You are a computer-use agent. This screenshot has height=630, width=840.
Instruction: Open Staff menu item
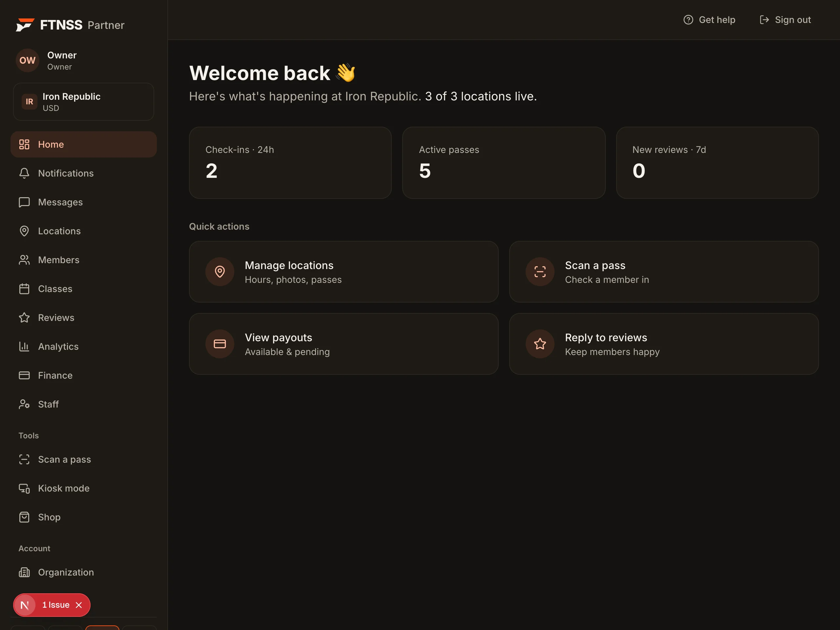pyautogui.click(x=84, y=404)
